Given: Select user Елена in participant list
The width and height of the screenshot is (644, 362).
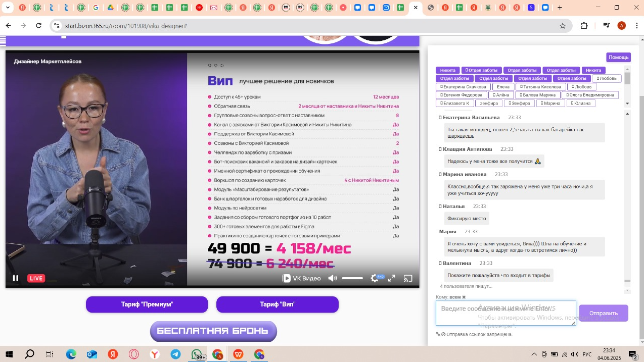Looking at the screenshot, I should point(503,87).
